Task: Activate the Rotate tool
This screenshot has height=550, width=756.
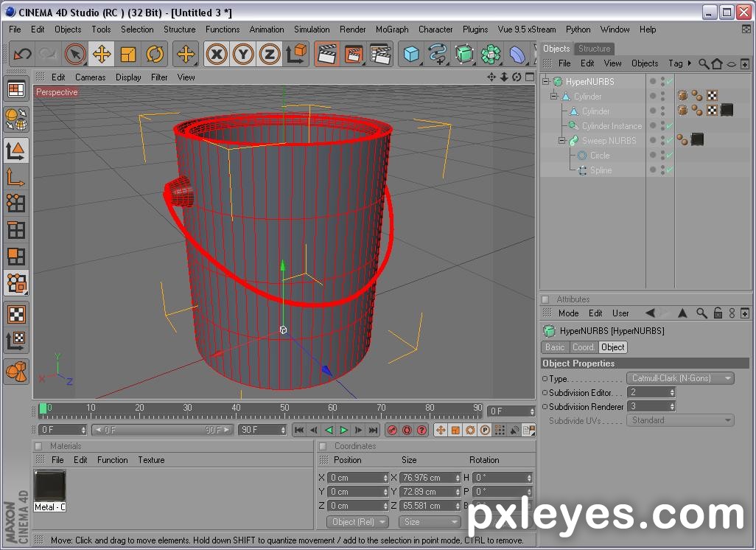Action: [x=154, y=54]
